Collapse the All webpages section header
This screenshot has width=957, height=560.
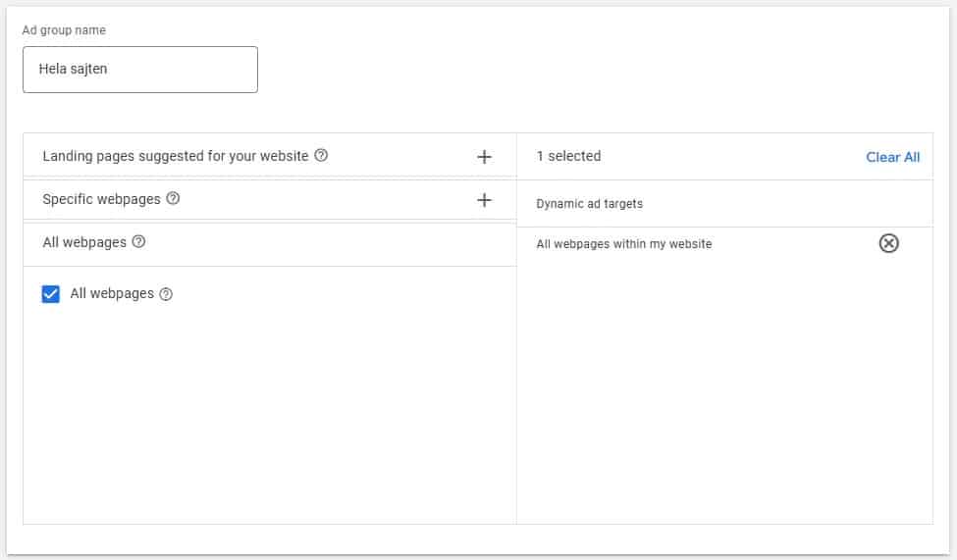point(270,243)
